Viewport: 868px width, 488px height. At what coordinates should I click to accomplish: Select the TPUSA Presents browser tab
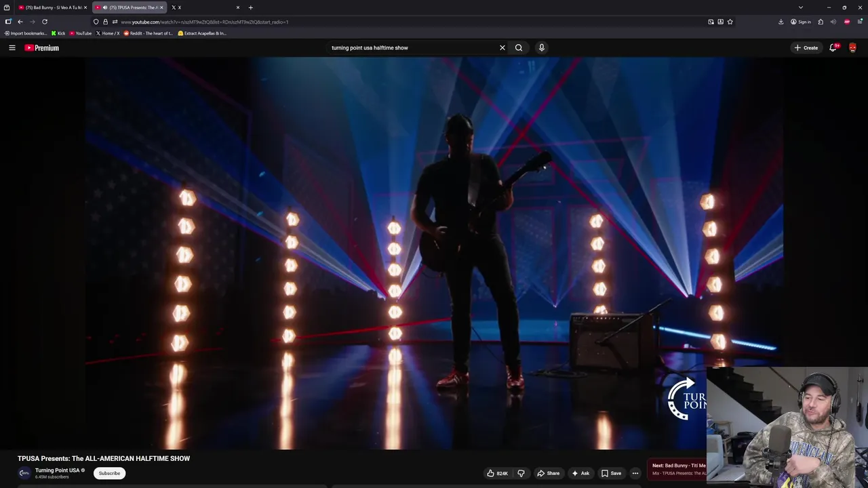129,7
